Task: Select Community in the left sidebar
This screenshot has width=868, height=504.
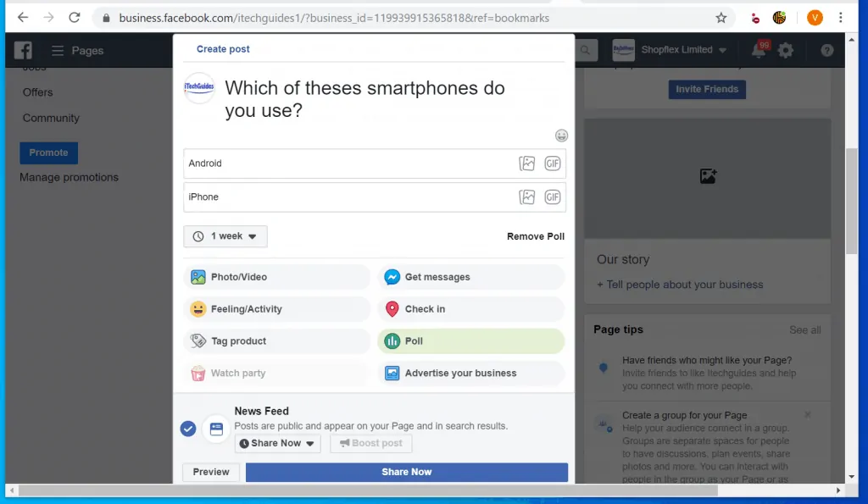Action: pyautogui.click(x=50, y=118)
